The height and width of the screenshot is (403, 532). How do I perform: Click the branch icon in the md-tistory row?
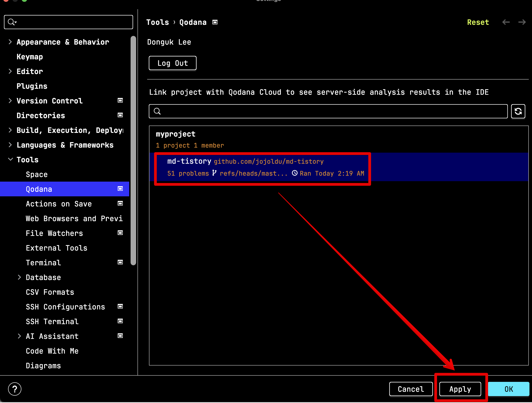[214, 173]
